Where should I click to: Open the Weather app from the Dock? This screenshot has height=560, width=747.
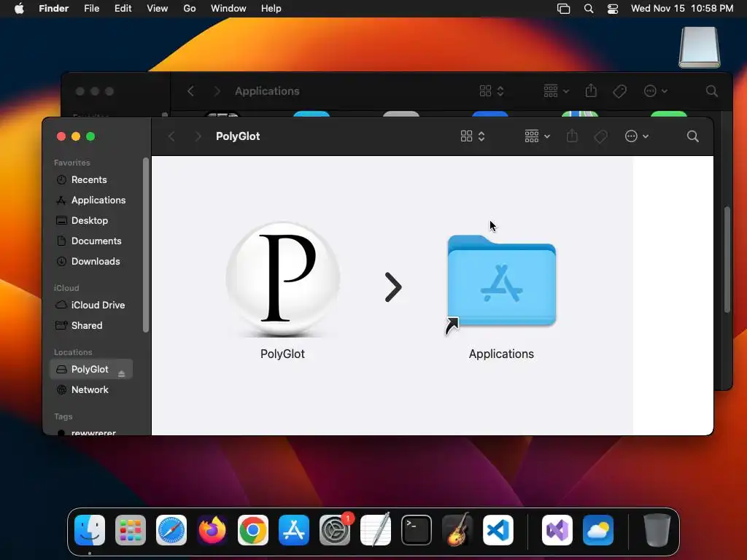click(x=598, y=530)
